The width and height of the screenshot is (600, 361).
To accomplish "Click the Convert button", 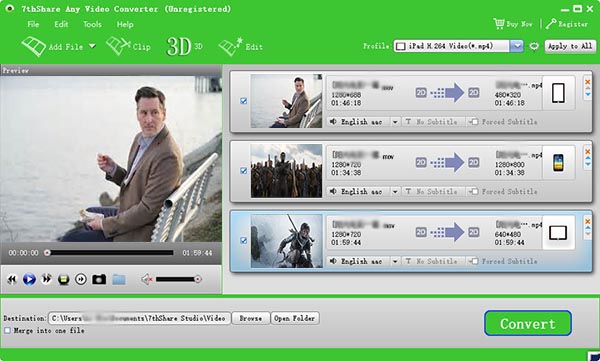I will [x=528, y=323].
